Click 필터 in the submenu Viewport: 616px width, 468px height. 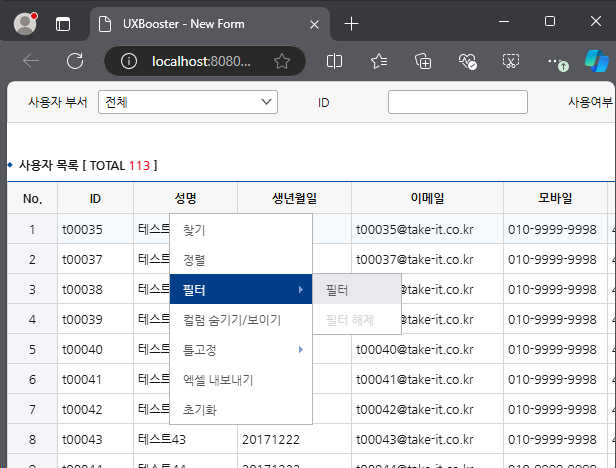[x=357, y=290]
